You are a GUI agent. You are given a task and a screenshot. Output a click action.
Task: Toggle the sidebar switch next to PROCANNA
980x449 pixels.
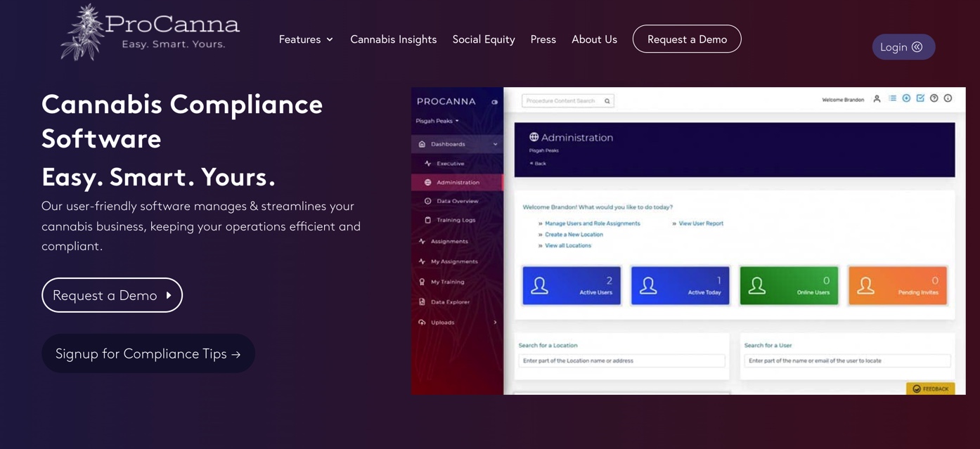tap(495, 102)
